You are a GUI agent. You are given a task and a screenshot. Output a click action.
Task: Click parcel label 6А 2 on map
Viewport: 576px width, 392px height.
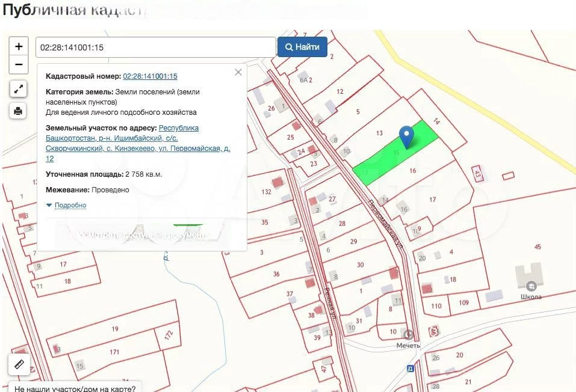[306, 80]
